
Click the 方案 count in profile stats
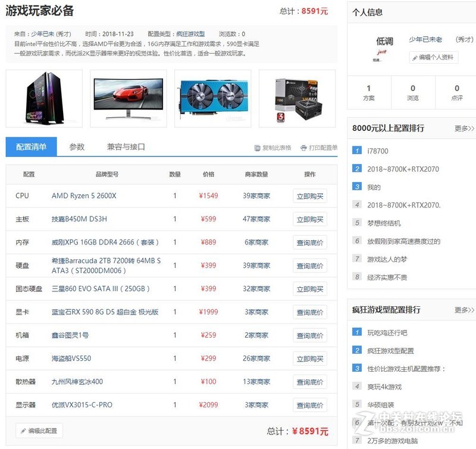368,93
